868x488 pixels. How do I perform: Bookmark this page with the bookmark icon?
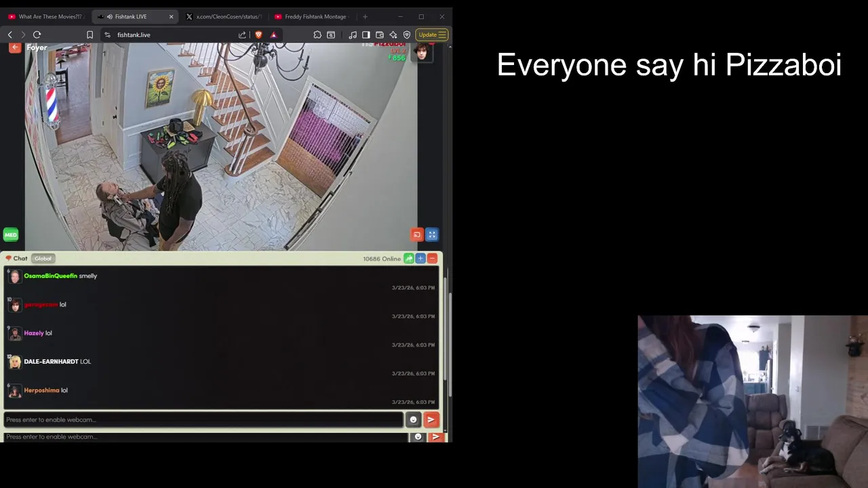[x=90, y=35]
